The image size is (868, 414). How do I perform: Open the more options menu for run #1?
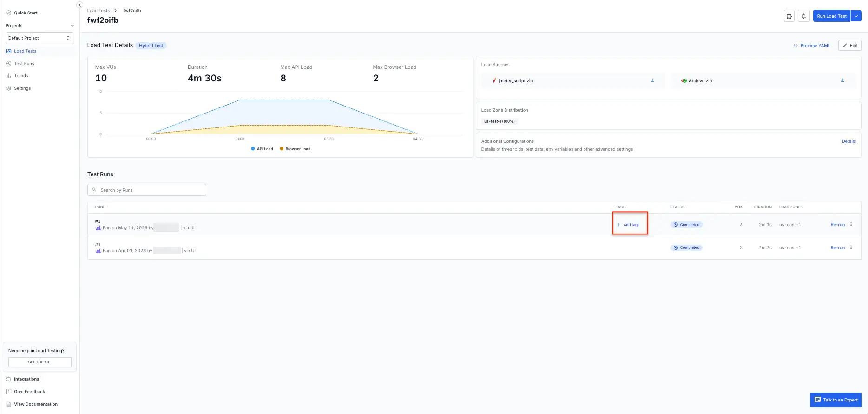coord(851,247)
